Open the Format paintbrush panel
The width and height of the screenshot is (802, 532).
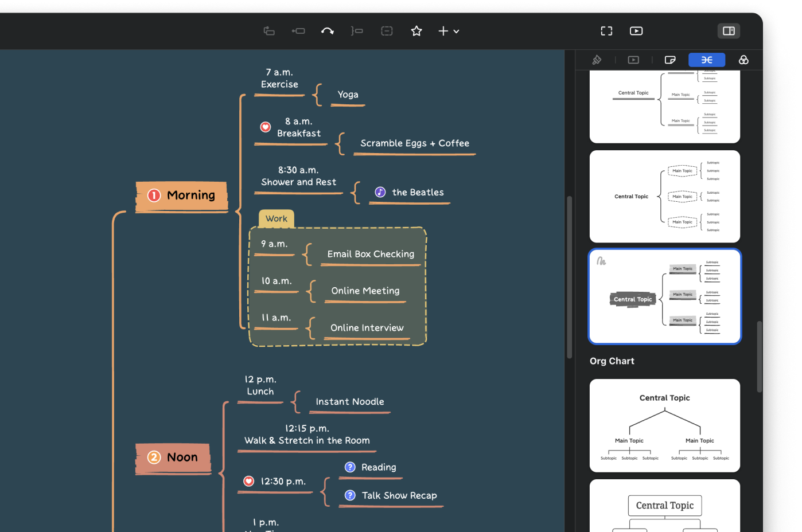coord(597,59)
